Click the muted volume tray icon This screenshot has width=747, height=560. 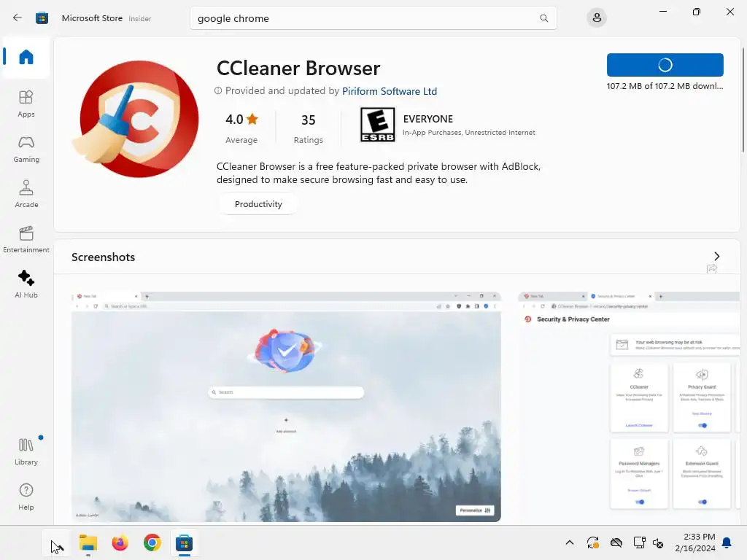coord(658,542)
